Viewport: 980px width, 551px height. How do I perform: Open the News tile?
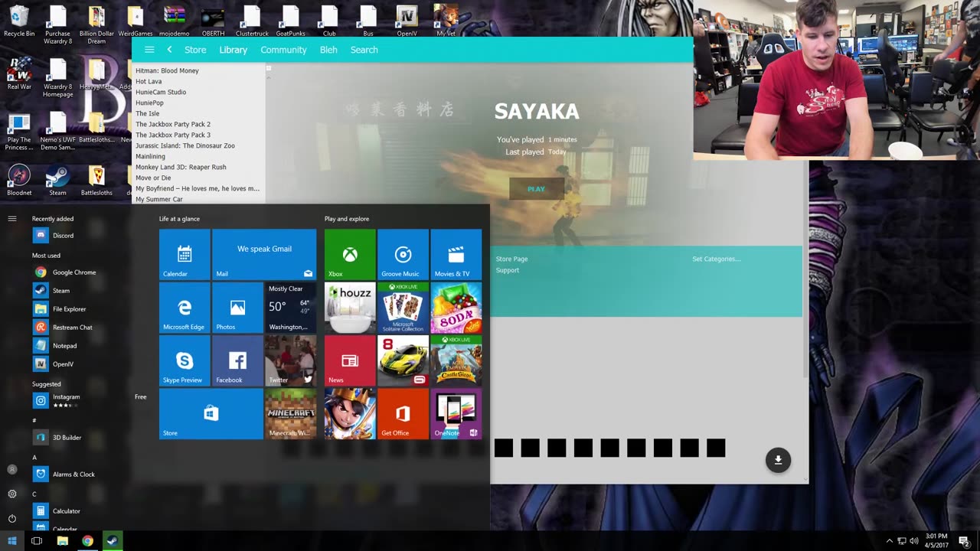(x=350, y=360)
